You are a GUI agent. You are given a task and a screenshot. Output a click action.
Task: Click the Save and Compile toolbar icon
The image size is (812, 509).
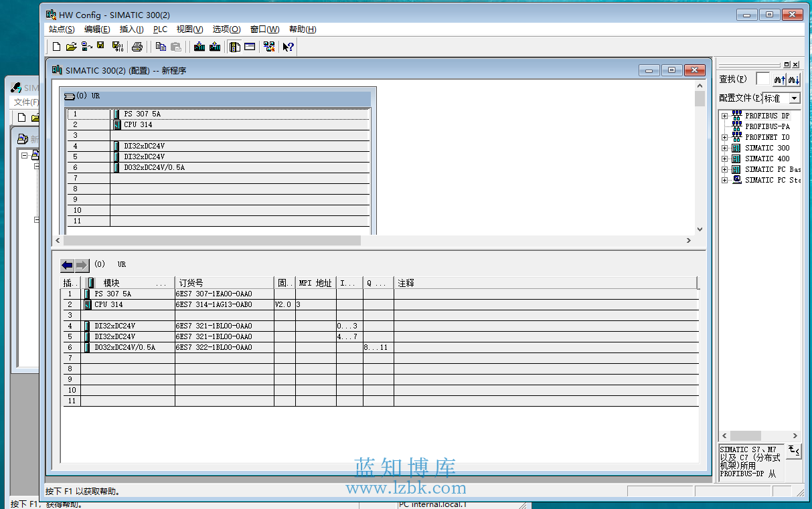[x=118, y=47]
